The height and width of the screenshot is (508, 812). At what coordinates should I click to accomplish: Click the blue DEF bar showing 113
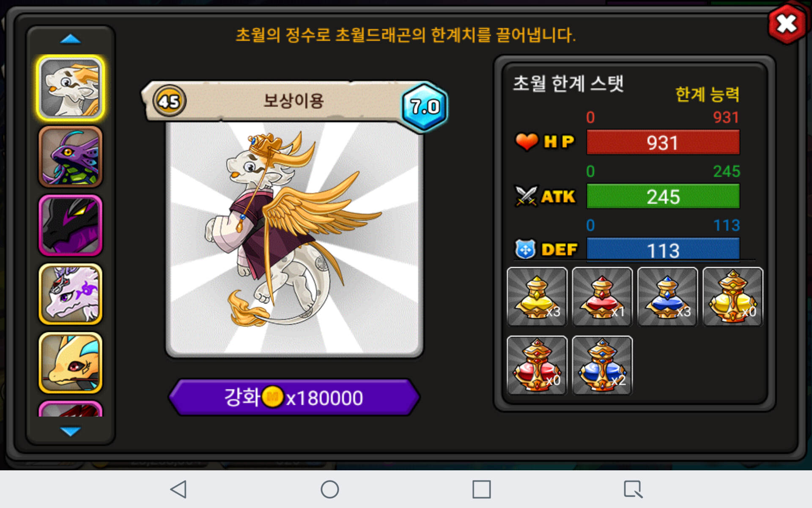(663, 249)
